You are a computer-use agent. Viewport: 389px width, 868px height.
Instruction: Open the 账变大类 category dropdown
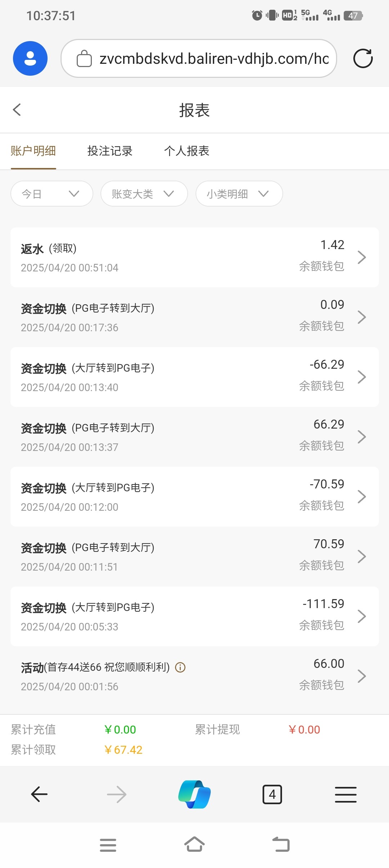pos(144,194)
